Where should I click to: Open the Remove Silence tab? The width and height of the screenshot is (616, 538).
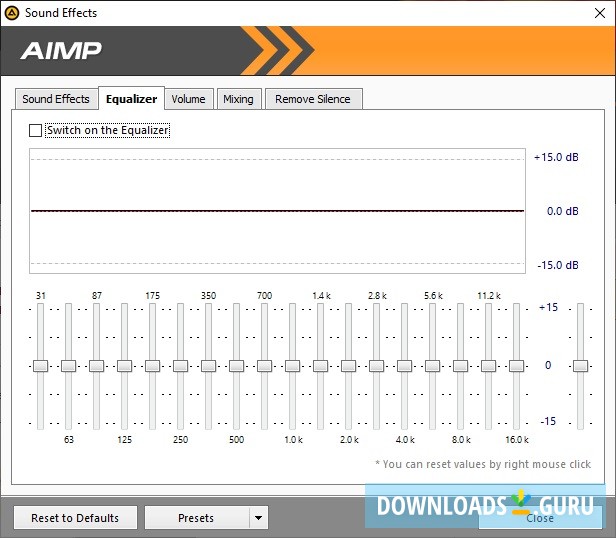coord(313,99)
